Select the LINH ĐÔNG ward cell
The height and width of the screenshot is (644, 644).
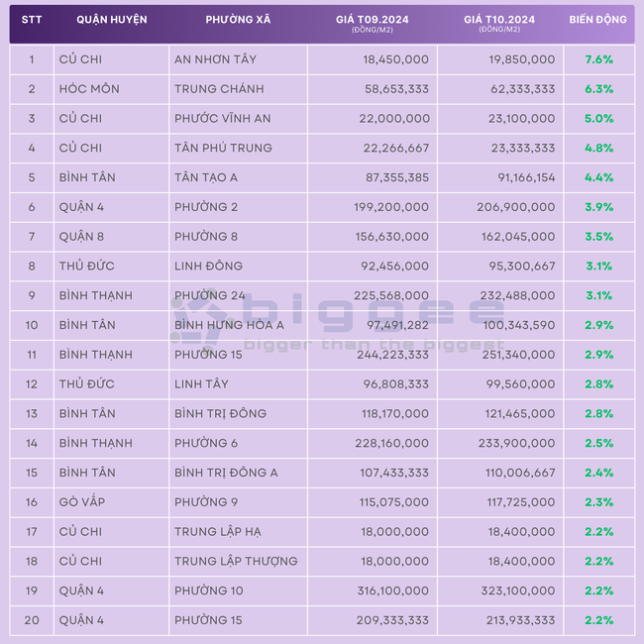[238, 267]
